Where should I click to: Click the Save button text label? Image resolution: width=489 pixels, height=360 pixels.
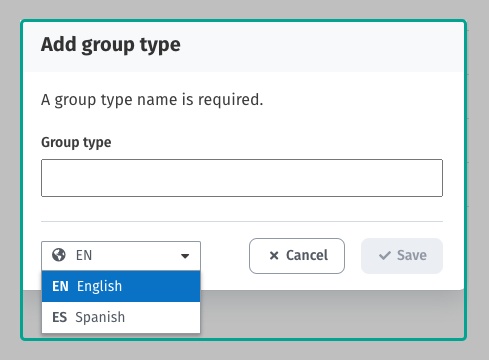(x=412, y=255)
